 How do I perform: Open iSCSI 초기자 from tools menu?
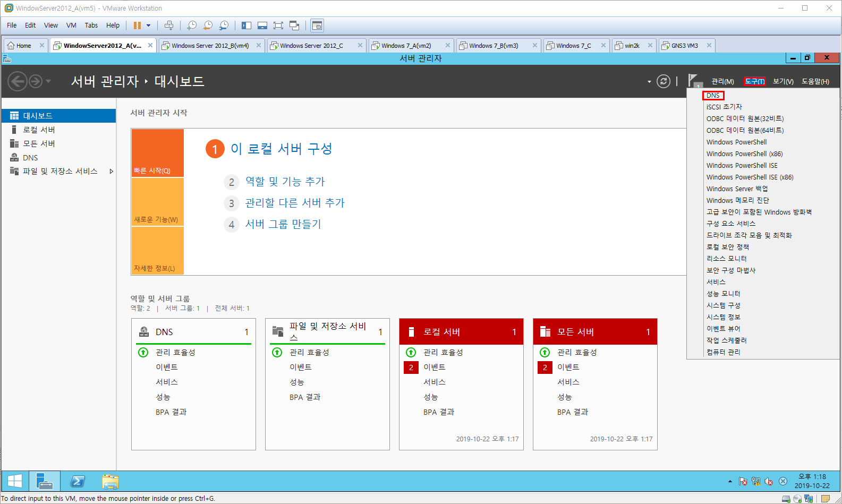[x=724, y=107]
